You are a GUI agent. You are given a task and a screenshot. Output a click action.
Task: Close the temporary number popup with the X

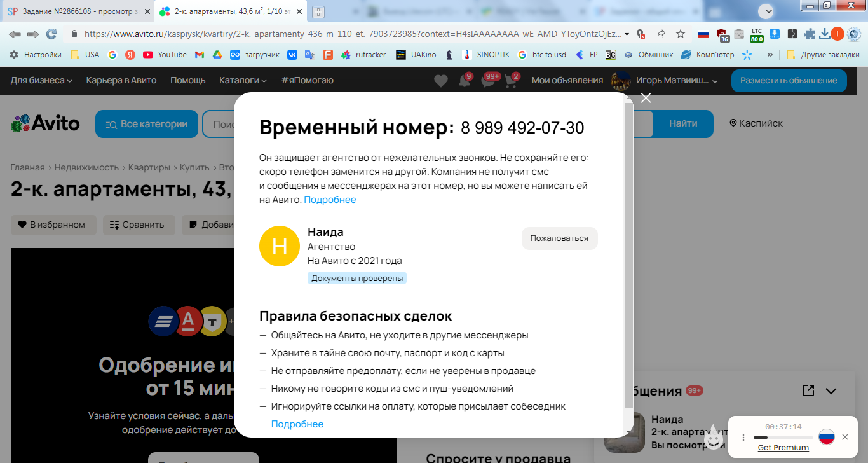point(646,98)
